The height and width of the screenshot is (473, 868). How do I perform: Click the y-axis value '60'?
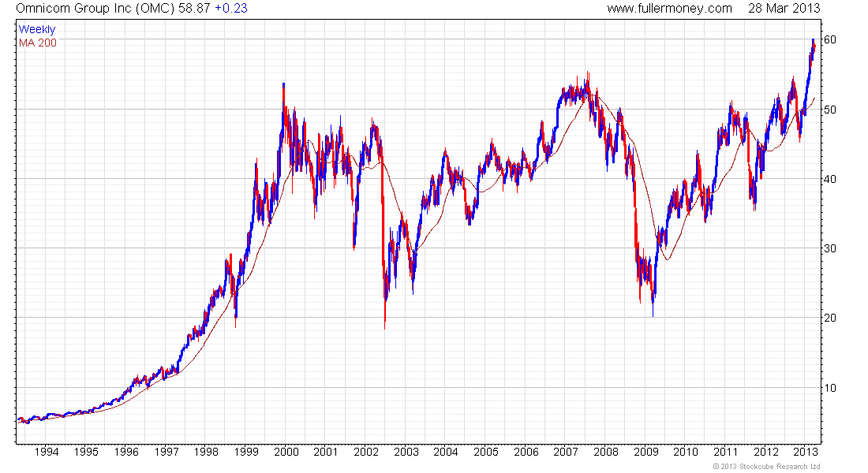coord(830,40)
